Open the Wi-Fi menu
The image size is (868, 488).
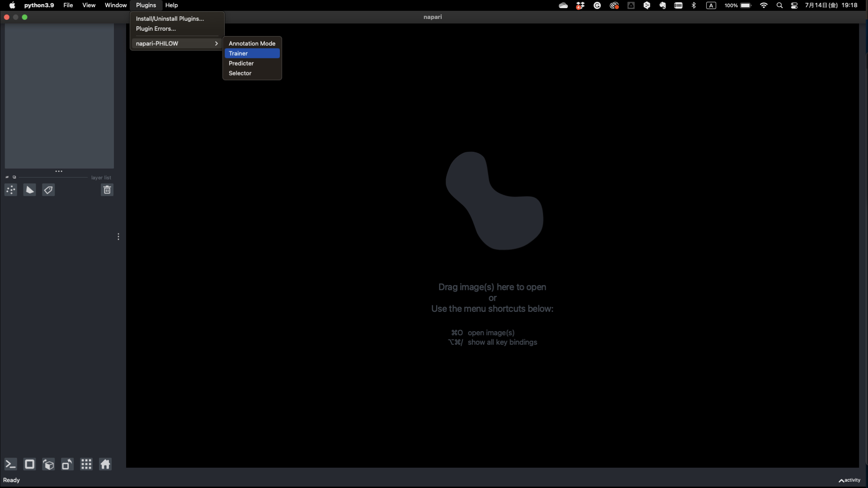coord(764,5)
